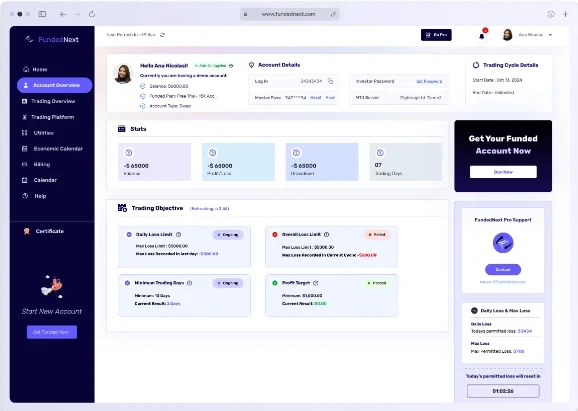578x411 pixels.
Task: Click the Failed badge on Overall Loss Limit
Action: coord(377,235)
